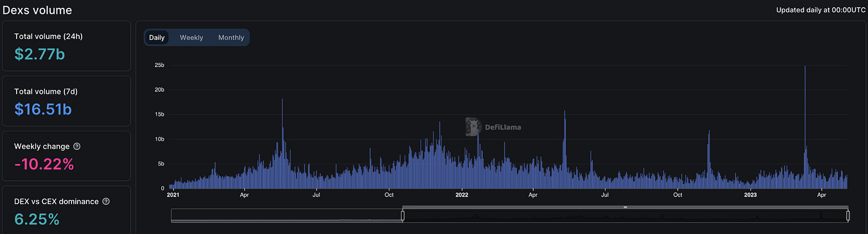Click the right handle of the range slider
868x234 pixels.
[x=847, y=215]
